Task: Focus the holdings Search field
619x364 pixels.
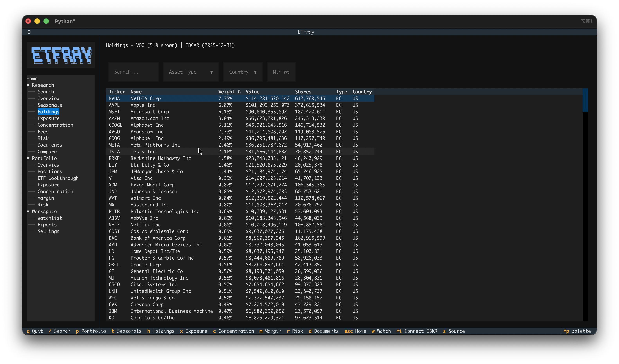Action: pyautogui.click(x=133, y=72)
